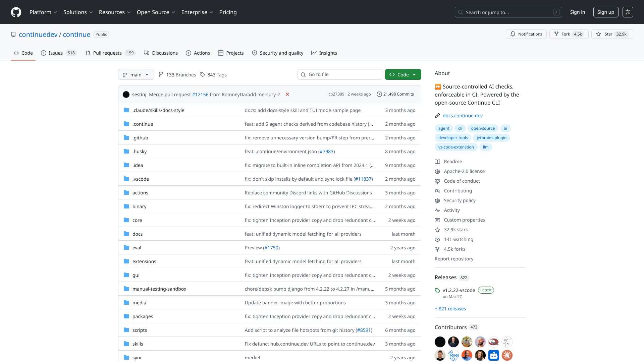Open the first contributor avatar
The height and width of the screenshot is (362, 644).
(440, 342)
